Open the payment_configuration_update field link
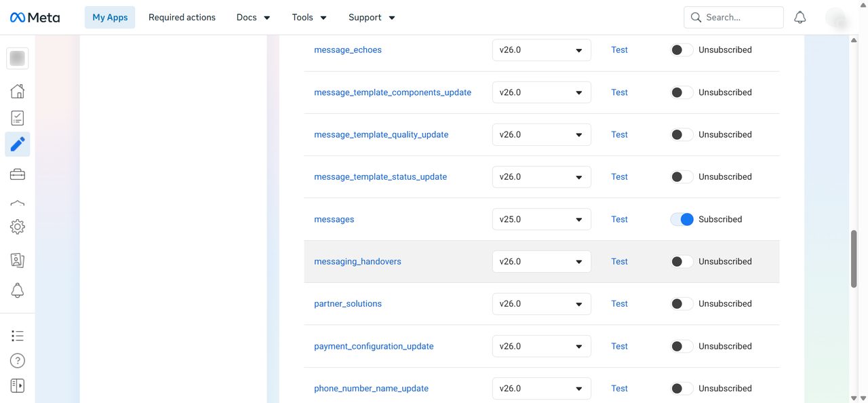Image resolution: width=868 pixels, height=403 pixels. point(374,346)
